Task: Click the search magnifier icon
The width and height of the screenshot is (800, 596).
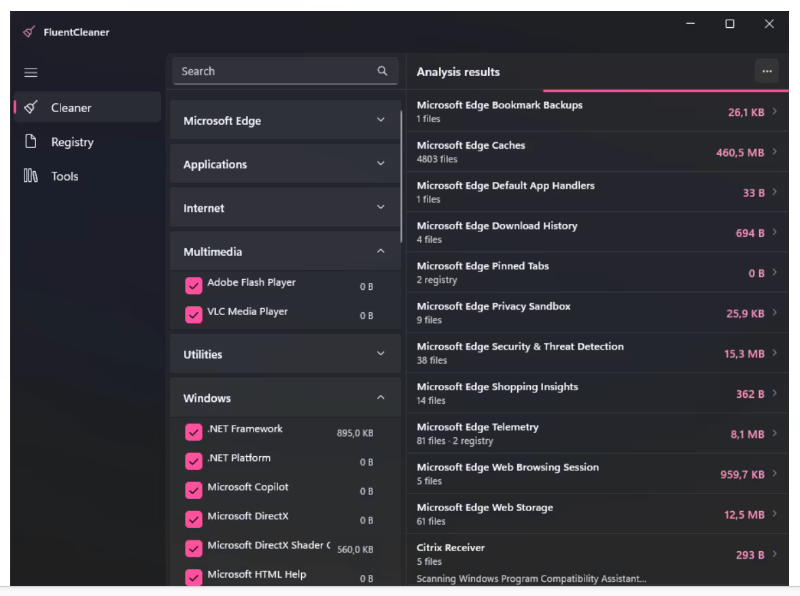Action: point(382,71)
